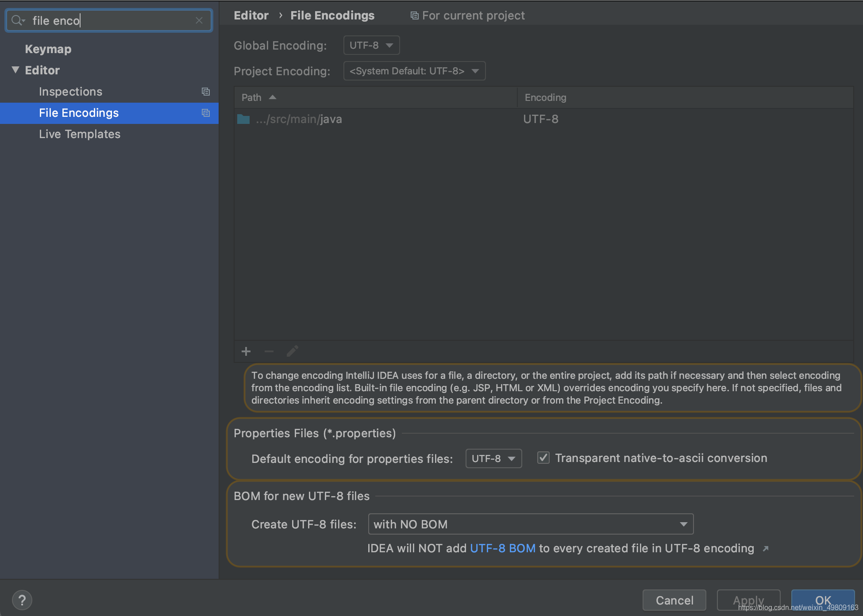Click the copy icon next to Inspections
Image resolution: width=863 pixels, height=616 pixels.
[x=205, y=91]
